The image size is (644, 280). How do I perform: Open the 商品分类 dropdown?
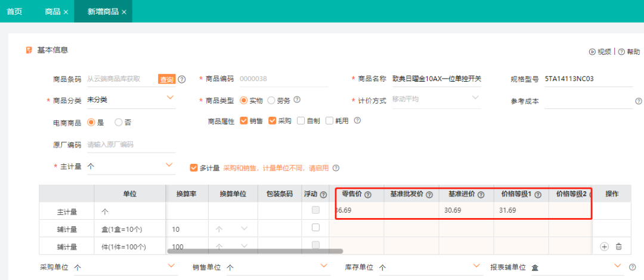tap(170, 98)
